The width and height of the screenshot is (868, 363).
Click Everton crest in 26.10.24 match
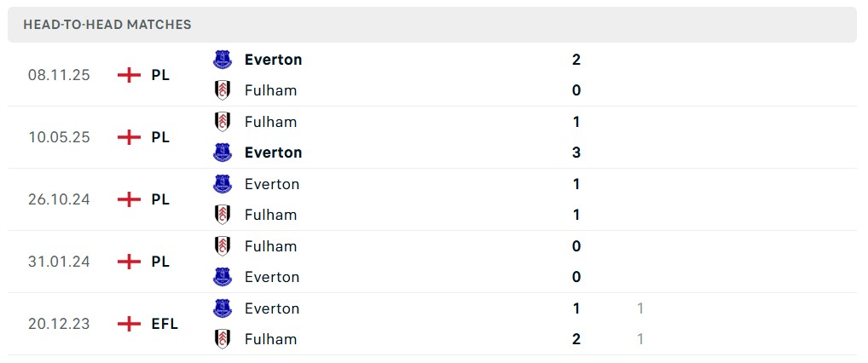[223, 184]
